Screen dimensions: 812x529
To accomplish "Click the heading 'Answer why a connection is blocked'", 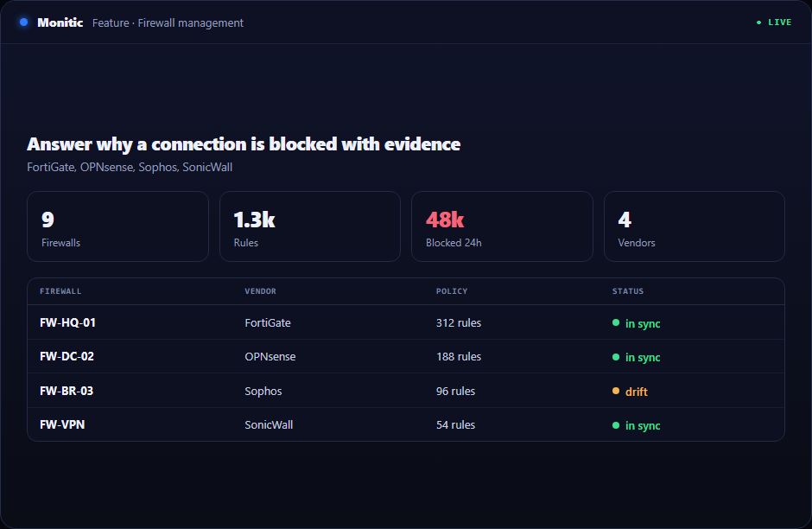I will pos(244,144).
